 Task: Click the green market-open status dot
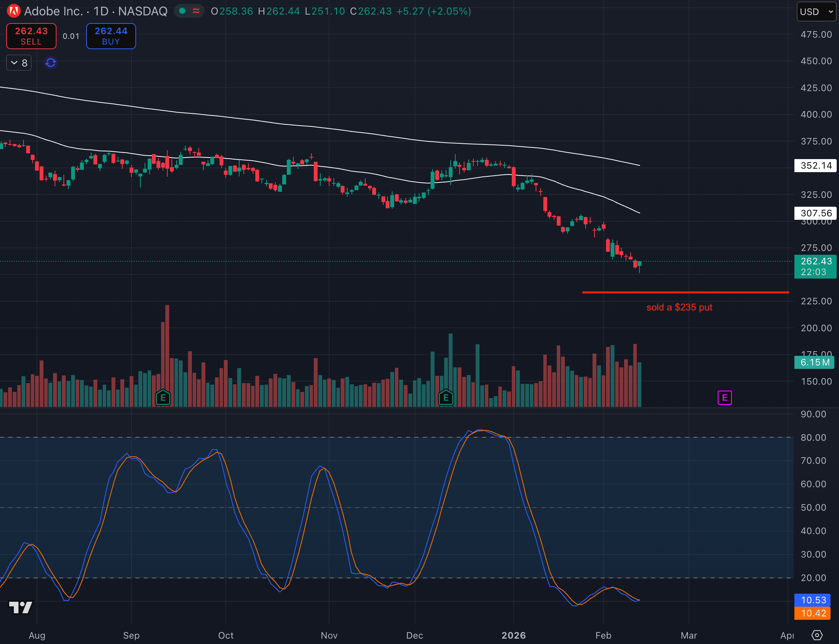click(x=183, y=11)
